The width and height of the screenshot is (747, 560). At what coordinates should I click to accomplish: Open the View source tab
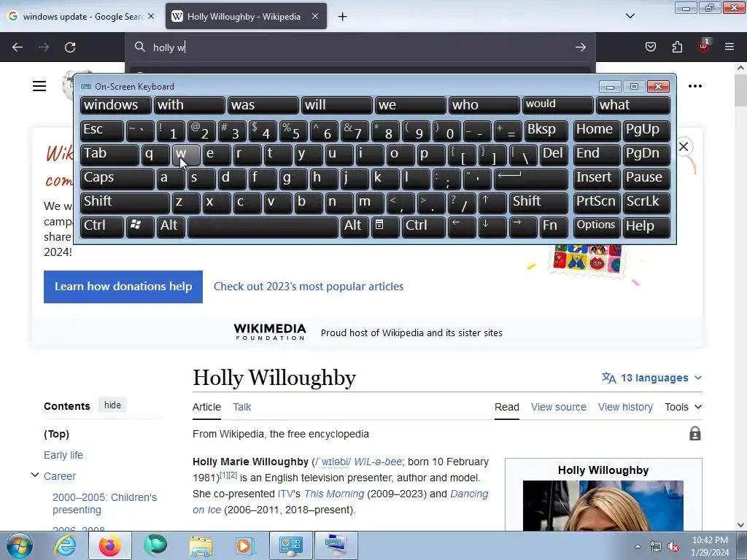click(558, 407)
